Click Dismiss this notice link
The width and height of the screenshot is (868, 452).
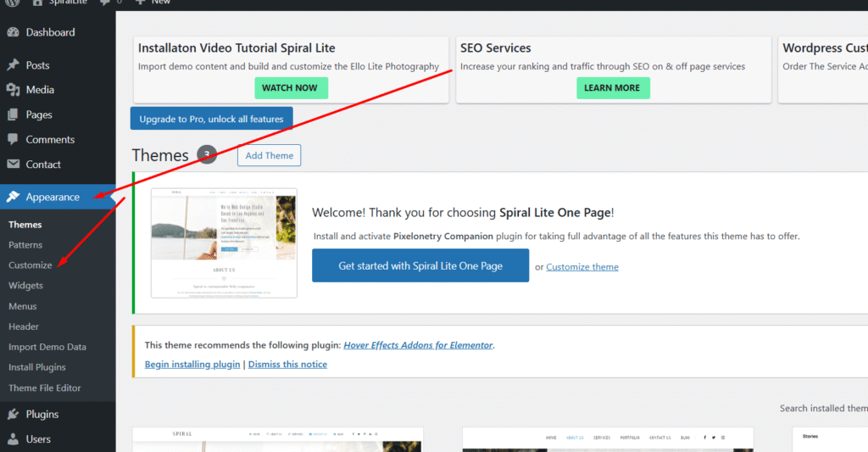287,365
